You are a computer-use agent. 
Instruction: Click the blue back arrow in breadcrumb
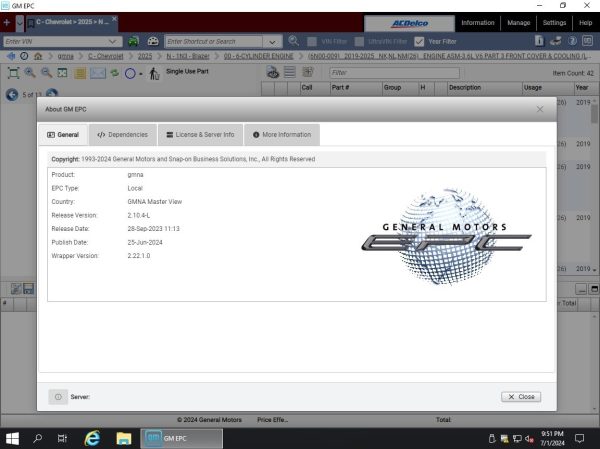(x=11, y=56)
